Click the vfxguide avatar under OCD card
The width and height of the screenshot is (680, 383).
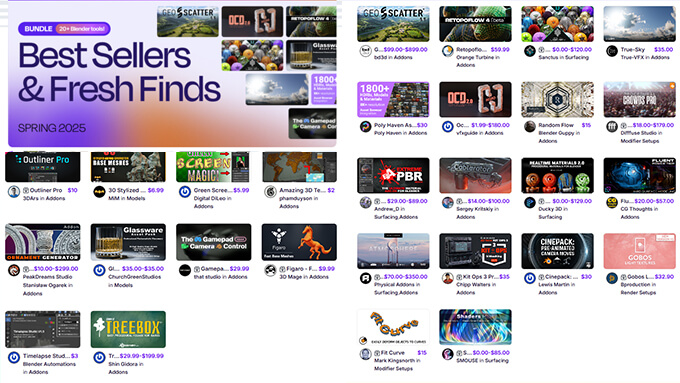[448, 127]
